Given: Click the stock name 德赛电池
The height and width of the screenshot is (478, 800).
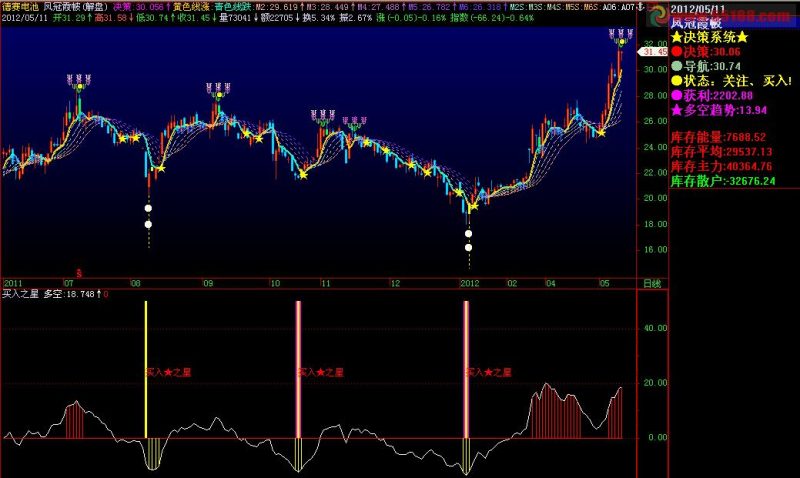Looking at the screenshot, I should (19, 7).
